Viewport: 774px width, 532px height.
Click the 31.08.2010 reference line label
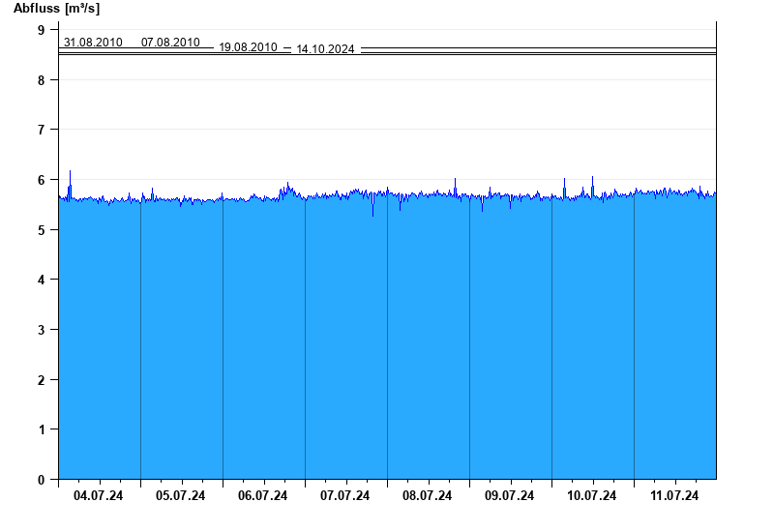click(93, 43)
